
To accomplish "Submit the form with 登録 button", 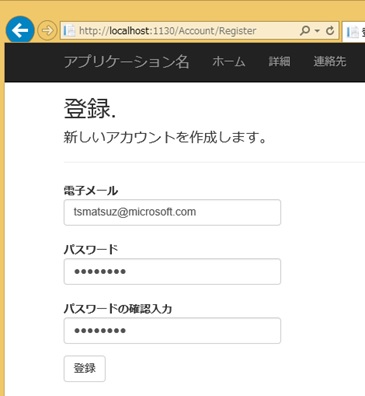I will [85, 369].
